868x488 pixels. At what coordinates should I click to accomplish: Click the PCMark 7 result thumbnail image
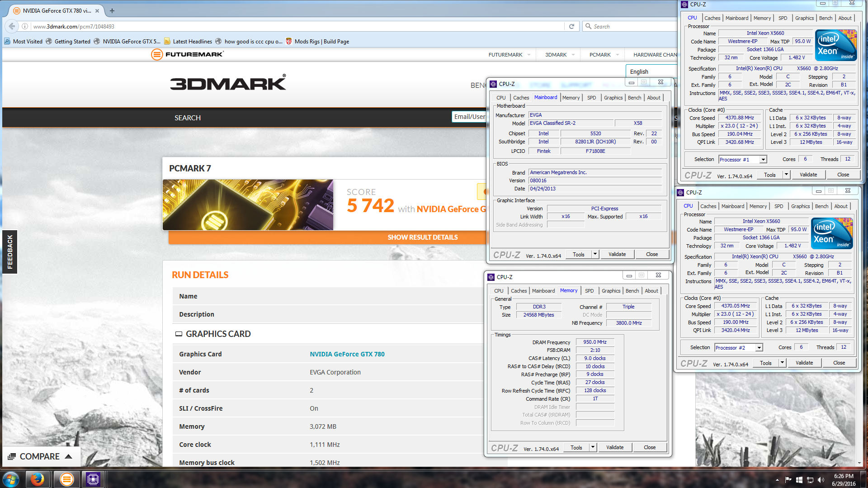[x=248, y=205]
